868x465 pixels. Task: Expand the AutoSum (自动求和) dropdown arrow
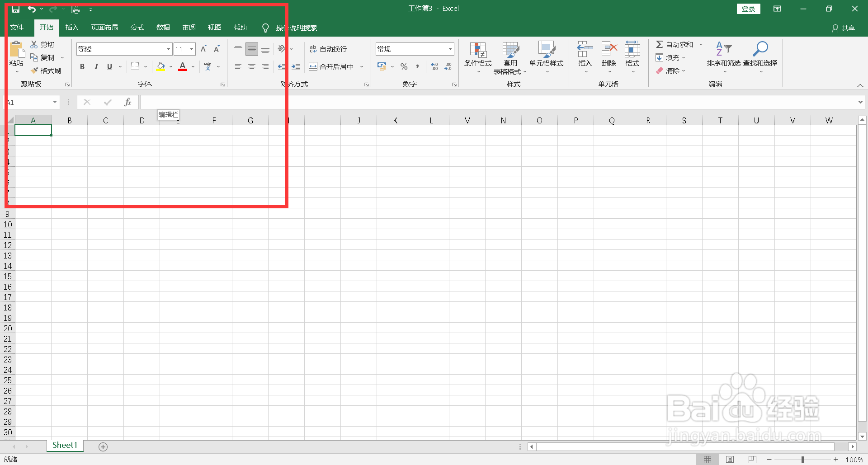701,44
